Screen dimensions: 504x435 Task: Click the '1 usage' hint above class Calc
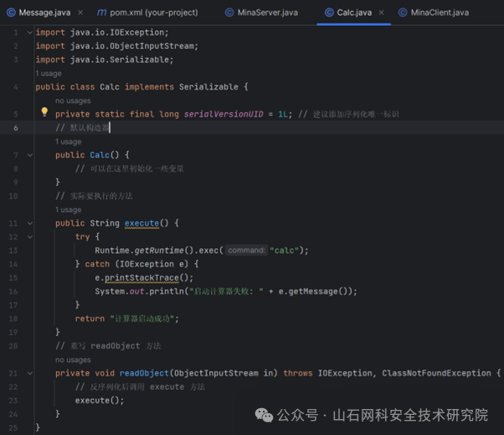[x=49, y=74]
